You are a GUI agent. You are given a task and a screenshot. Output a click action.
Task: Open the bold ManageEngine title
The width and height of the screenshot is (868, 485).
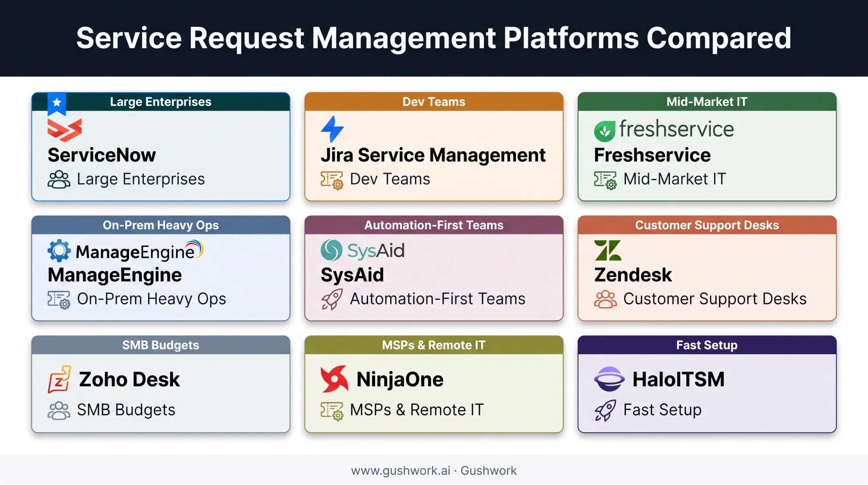(115, 275)
